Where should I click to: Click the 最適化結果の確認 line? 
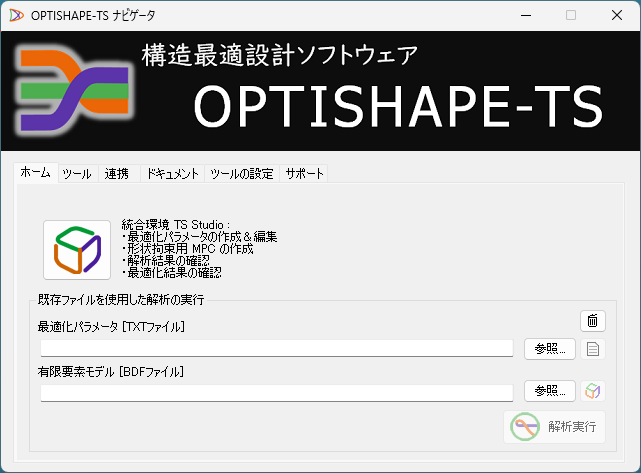pyautogui.click(x=172, y=273)
